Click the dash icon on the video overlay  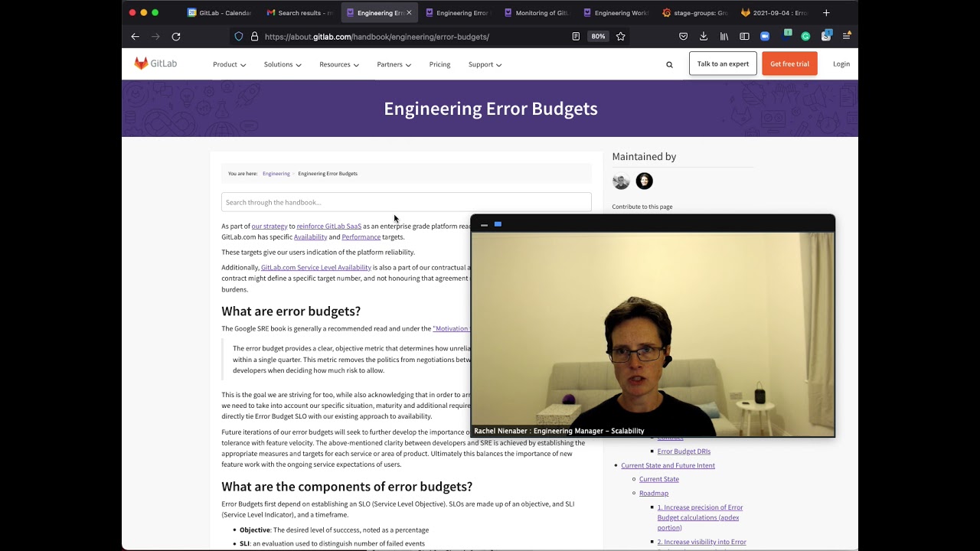(x=484, y=225)
